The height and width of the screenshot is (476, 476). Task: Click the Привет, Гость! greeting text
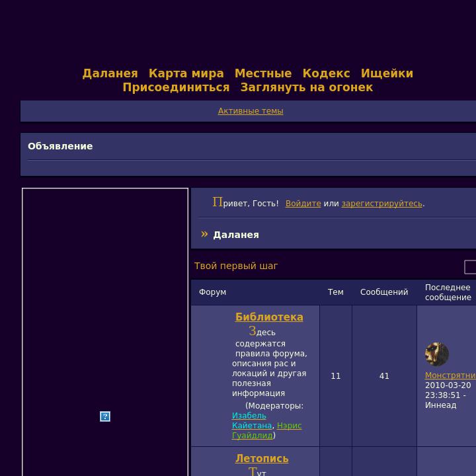click(x=245, y=203)
